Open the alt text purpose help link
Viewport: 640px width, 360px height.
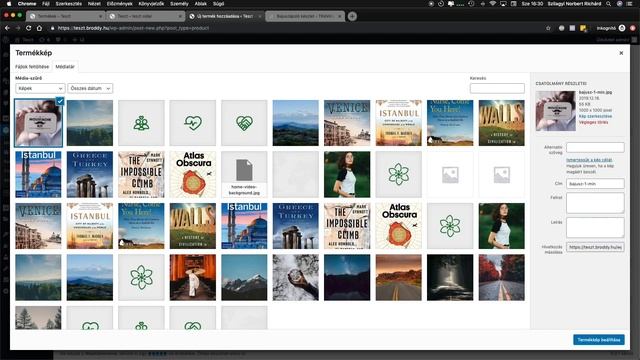click(x=589, y=160)
